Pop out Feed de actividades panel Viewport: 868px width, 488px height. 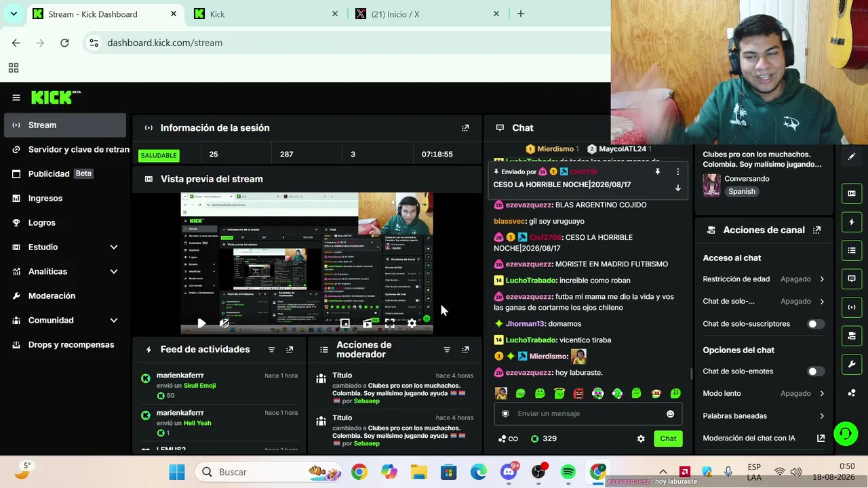290,350
